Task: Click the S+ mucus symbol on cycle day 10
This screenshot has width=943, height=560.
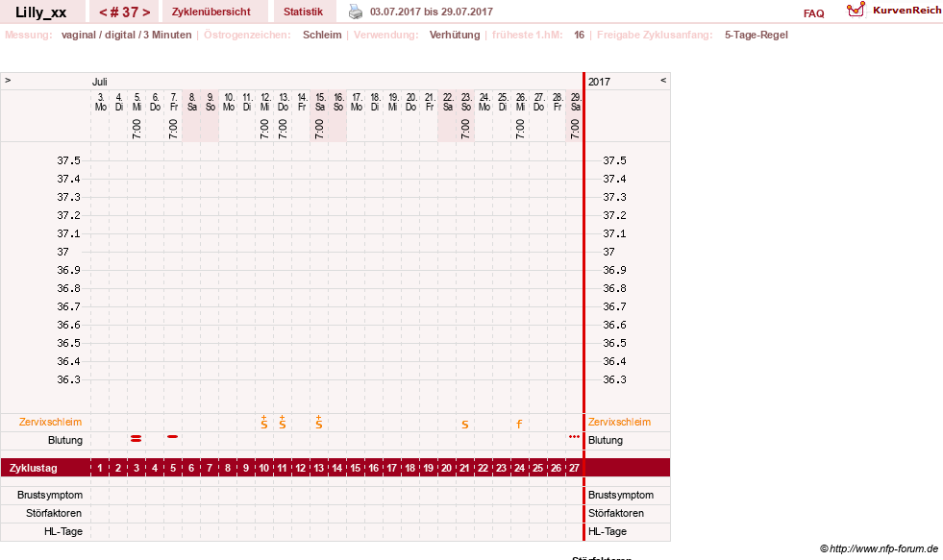Action: click(264, 422)
